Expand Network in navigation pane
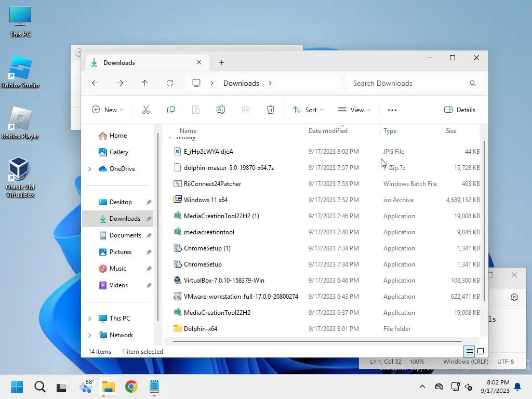Viewport: 532px width, 399px height. 89,335
